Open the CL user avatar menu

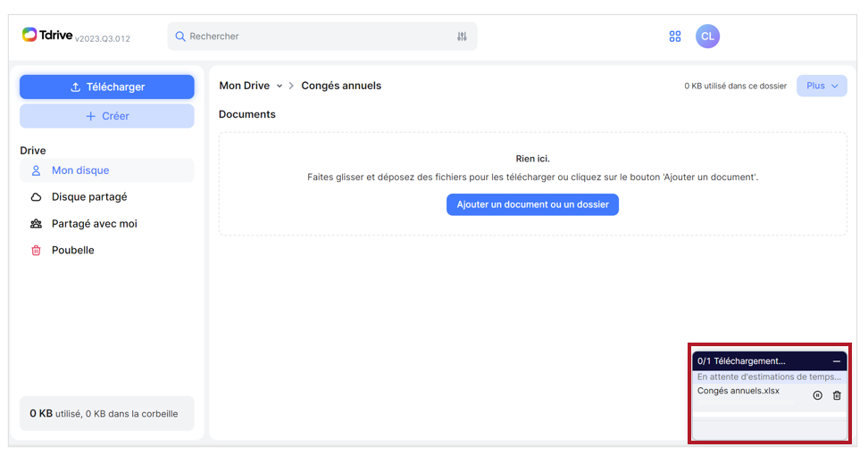pyautogui.click(x=707, y=37)
